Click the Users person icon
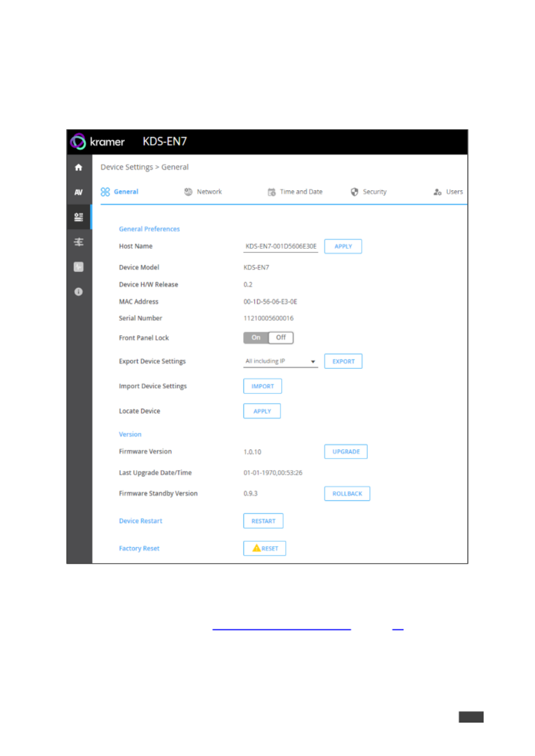This screenshot has height=756, width=535. pyautogui.click(x=438, y=192)
